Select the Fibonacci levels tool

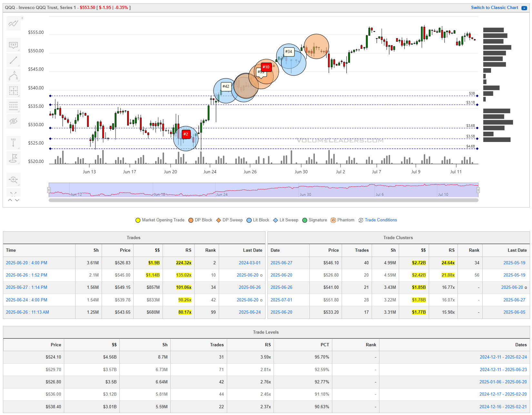(14, 106)
